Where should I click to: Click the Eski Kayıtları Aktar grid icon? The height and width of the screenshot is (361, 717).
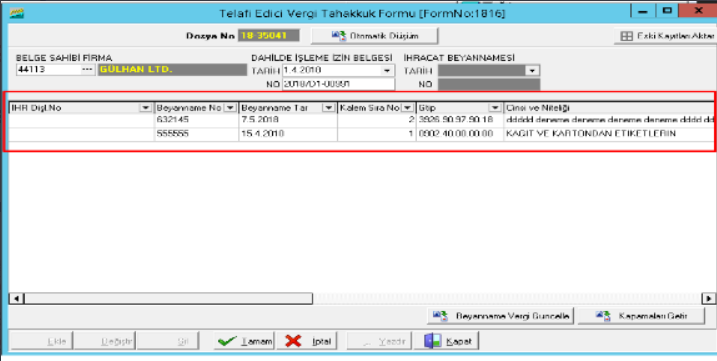[x=626, y=36]
